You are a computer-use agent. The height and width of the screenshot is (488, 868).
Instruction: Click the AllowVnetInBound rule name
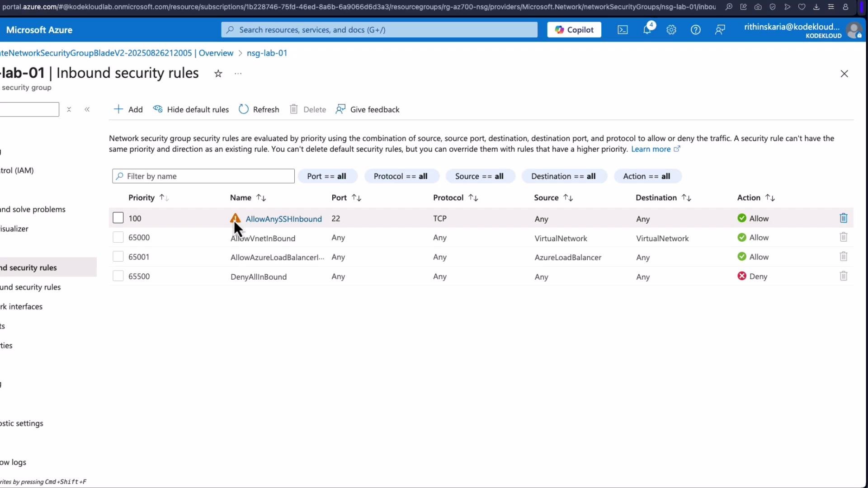click(x=263, y=238)
